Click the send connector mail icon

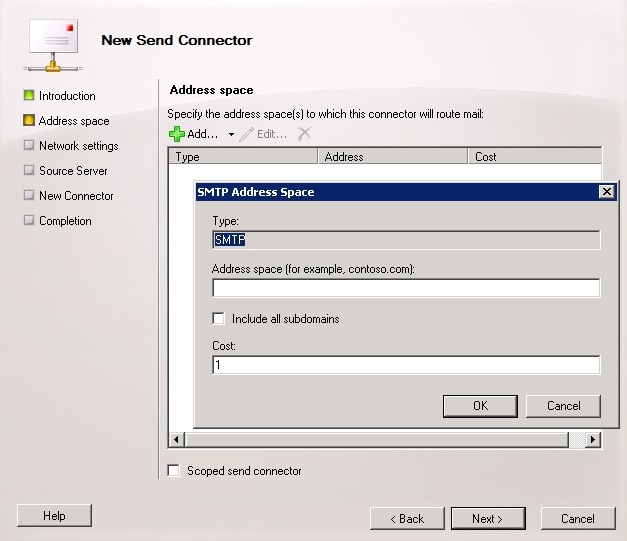tap(53, 45)
